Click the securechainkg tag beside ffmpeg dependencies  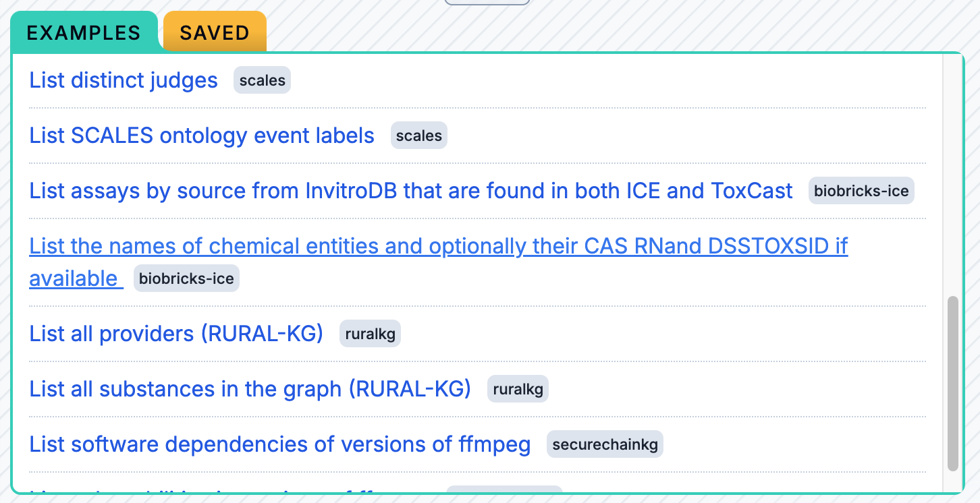click(x=605, y=444)
